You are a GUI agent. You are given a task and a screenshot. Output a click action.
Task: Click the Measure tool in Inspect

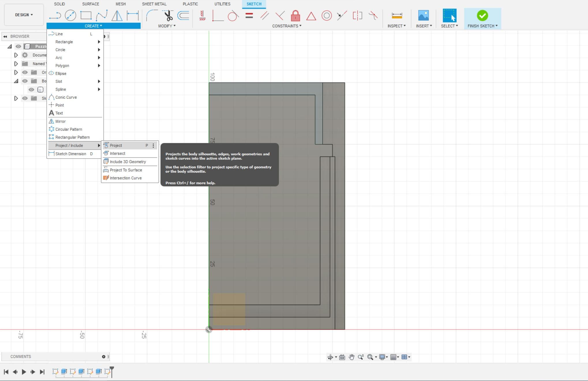397,16
